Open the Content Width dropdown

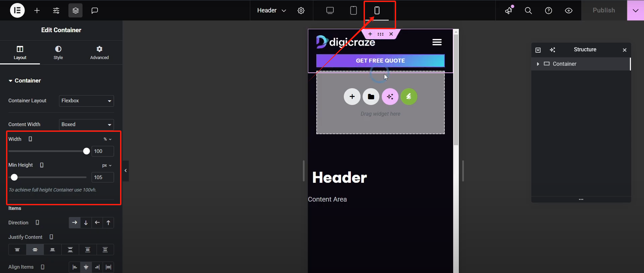[x=86, y=124]
